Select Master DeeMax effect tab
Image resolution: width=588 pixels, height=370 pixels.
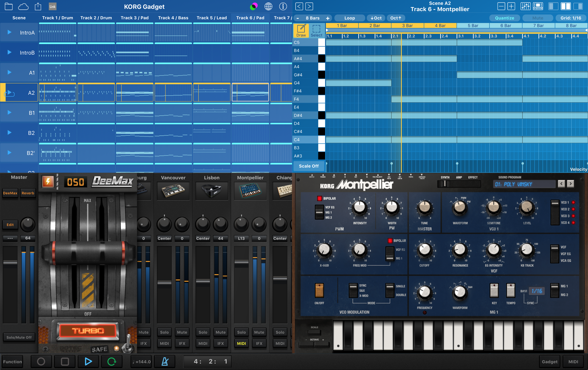coord(10,193)
